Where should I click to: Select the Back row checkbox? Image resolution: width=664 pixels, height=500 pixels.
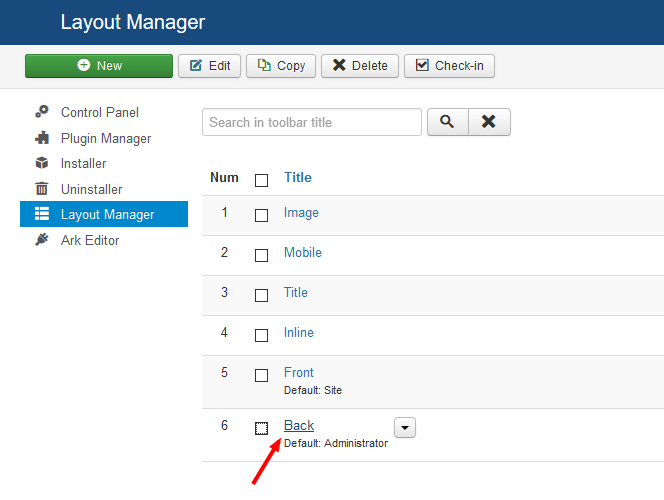(x=262, y=428)
